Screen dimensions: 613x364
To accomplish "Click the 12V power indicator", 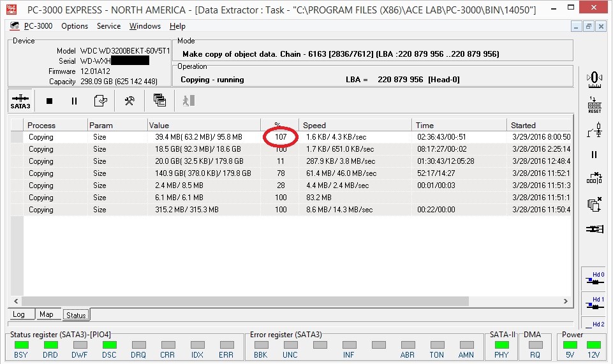I will (x=593, y=345).
